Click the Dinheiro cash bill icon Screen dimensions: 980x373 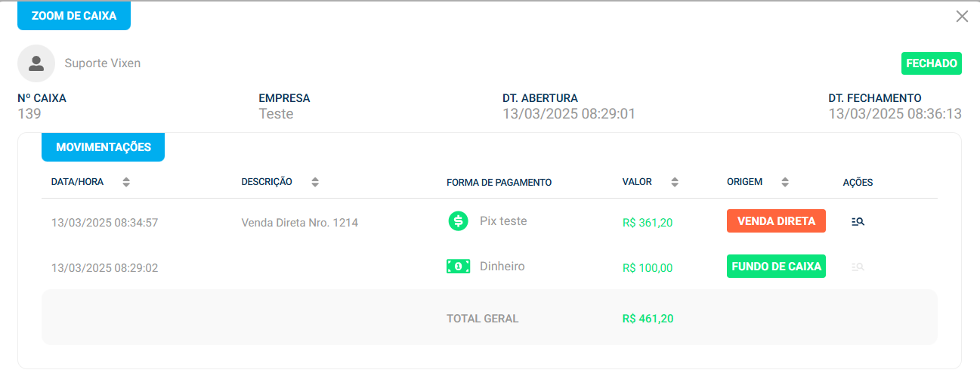(x=458, y=267)
